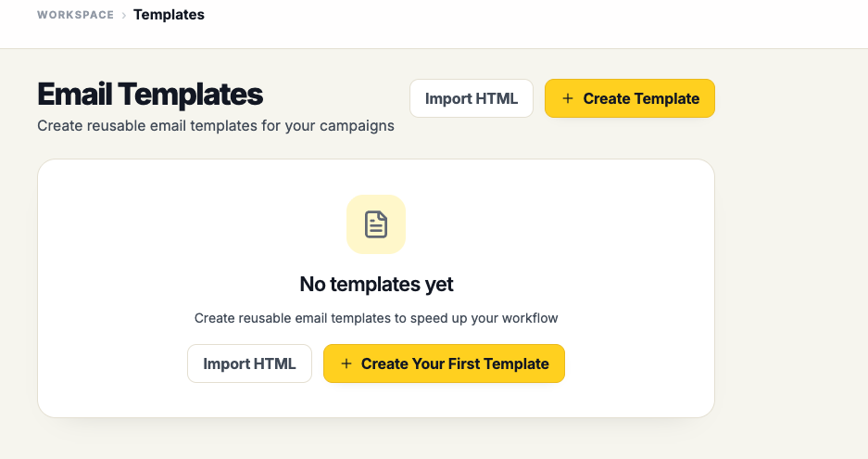Select the Templates breadcrumb item
868x459 pixels.
click(169, 15)
